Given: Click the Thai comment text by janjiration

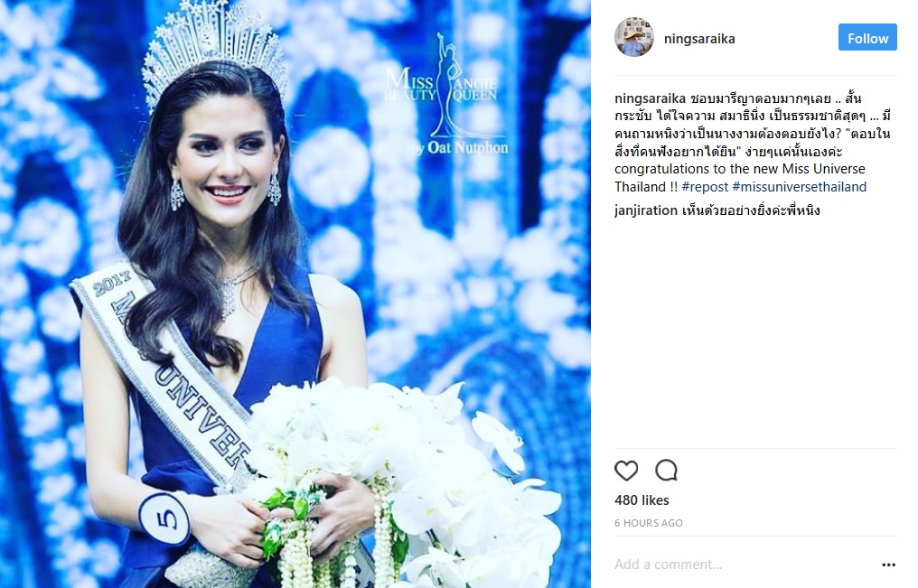Looking at the screenshot, I should (751, 210).
